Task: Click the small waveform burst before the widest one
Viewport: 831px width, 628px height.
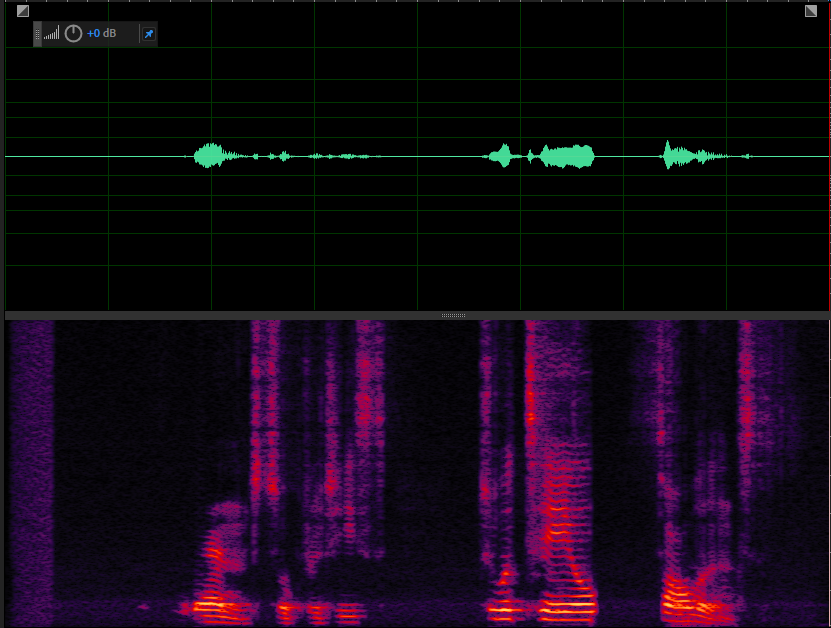Action: pos(501,156)
